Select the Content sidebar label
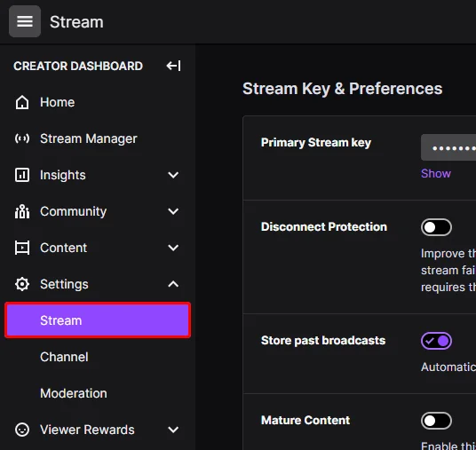476x450 pixels. point(63,248)
